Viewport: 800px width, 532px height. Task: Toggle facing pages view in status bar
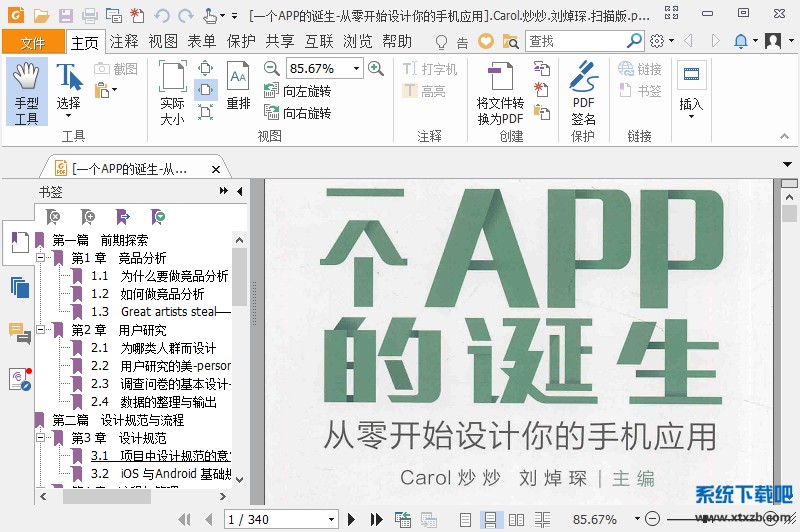516,519
